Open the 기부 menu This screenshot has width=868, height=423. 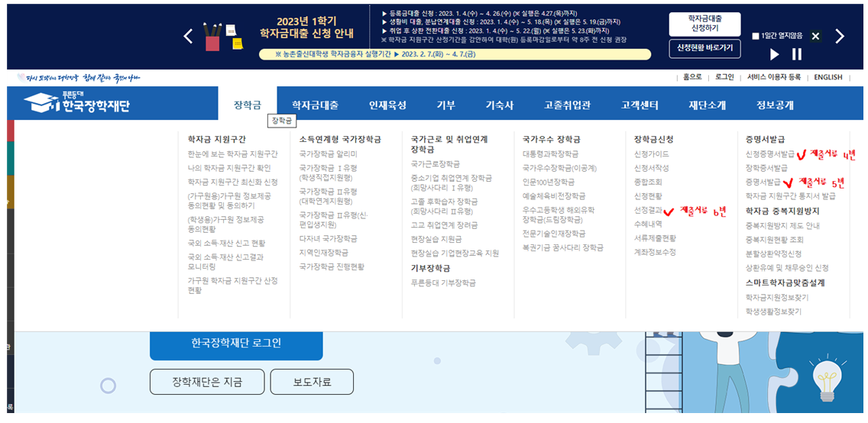[x=445, y=105]
